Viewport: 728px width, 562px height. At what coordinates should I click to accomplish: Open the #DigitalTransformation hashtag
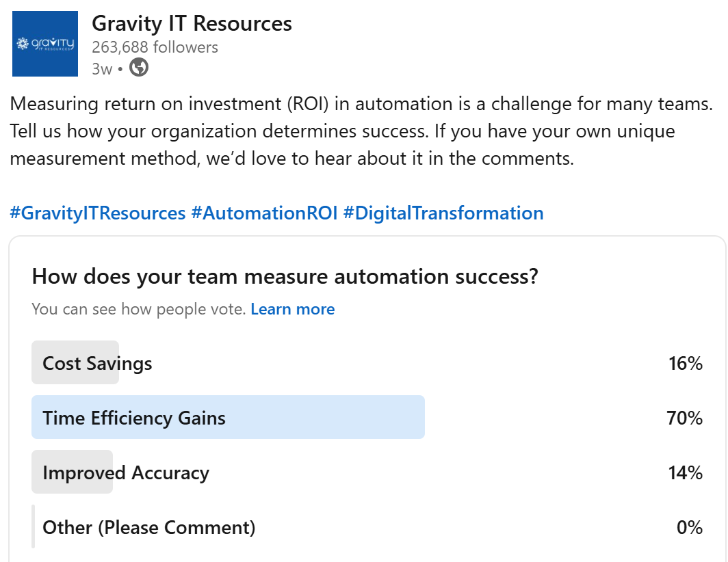tap(443, 213)
